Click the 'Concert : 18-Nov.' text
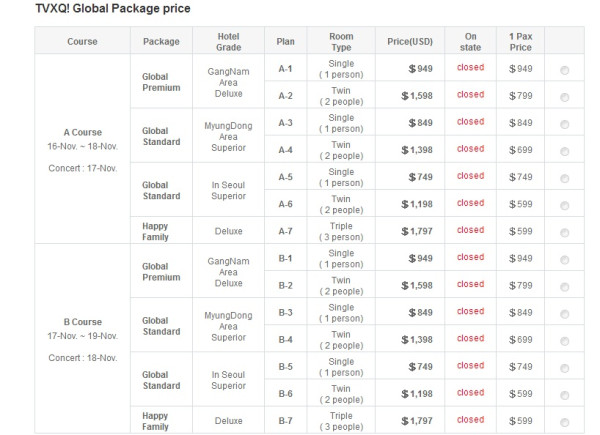This screenshot has width=600, height=435. [x=82, y=358]
